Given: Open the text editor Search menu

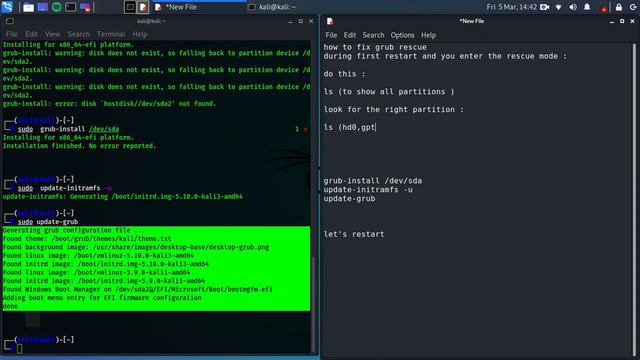Looking at the screenshot, I should tap(373, 35).
